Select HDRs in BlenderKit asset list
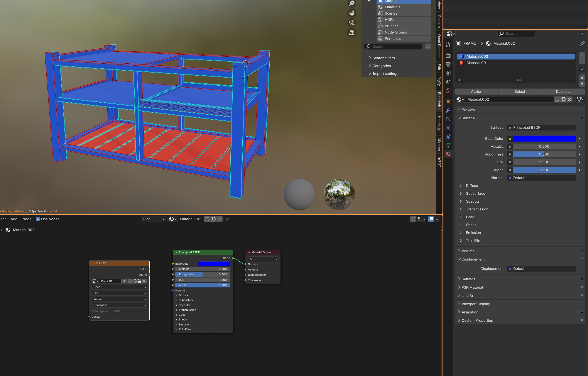588x376 pixels. tap(404, 20)
